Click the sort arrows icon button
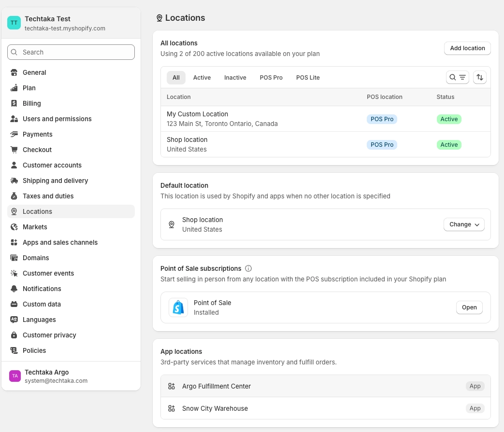The width and height of the screenshot is (504, 432). [479, 77]
